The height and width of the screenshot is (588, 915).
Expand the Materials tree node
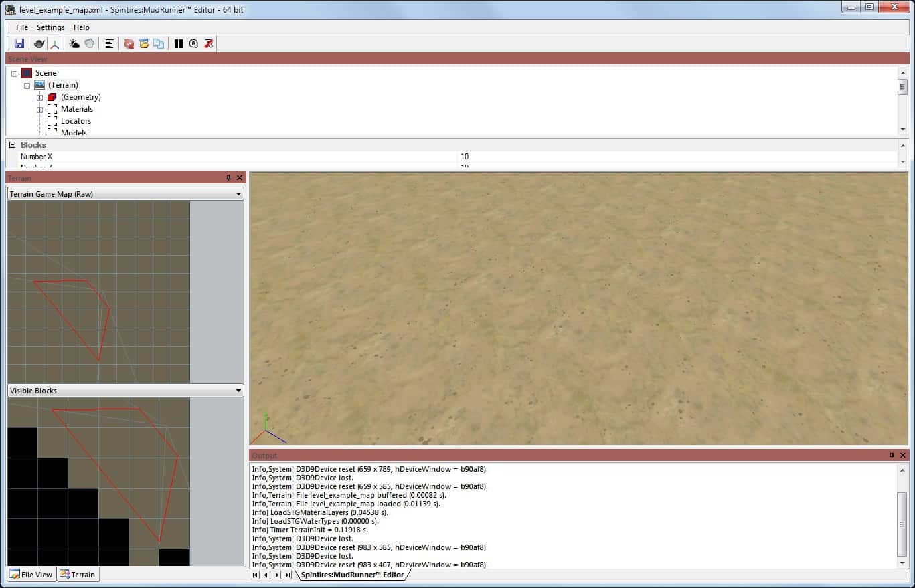click(x=40, y=110)
